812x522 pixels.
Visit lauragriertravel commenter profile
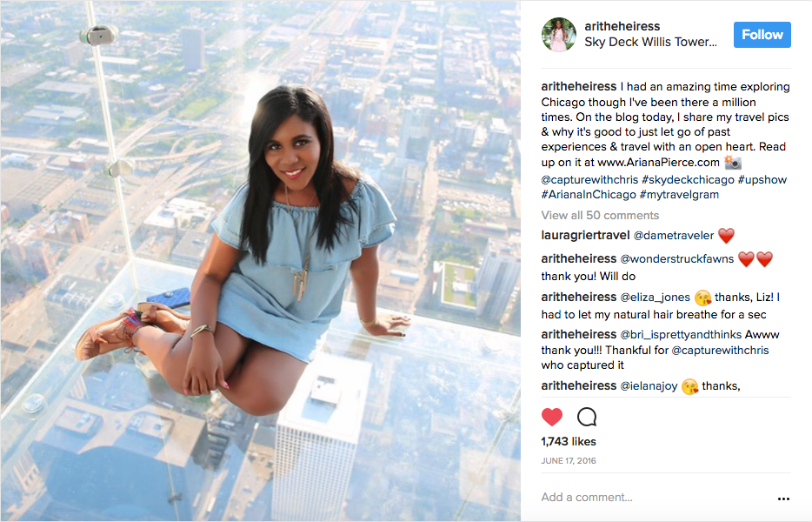tap(585, 236)
